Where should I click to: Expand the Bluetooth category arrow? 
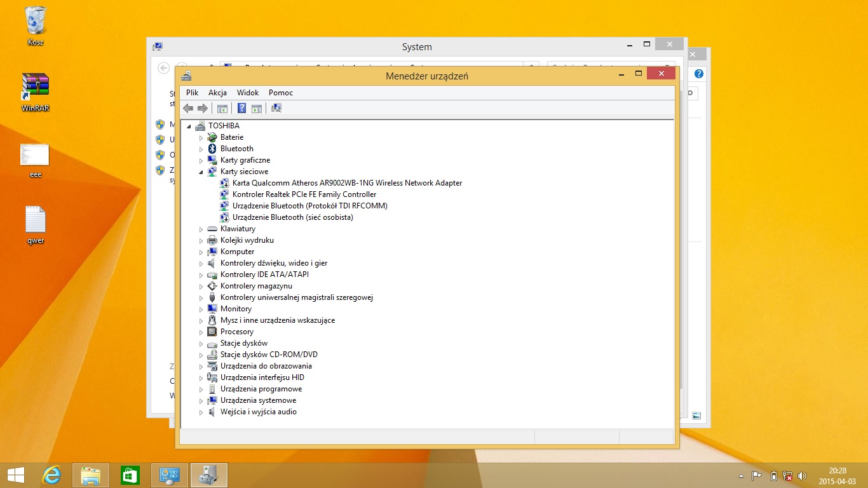pyautogui.click(x=201, y=149)
